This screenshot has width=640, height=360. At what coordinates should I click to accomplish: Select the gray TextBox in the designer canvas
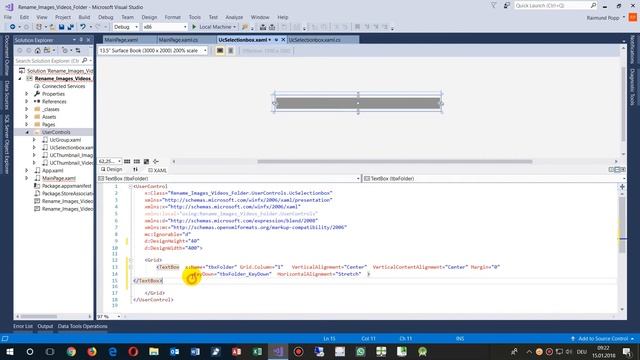(358, 103)
